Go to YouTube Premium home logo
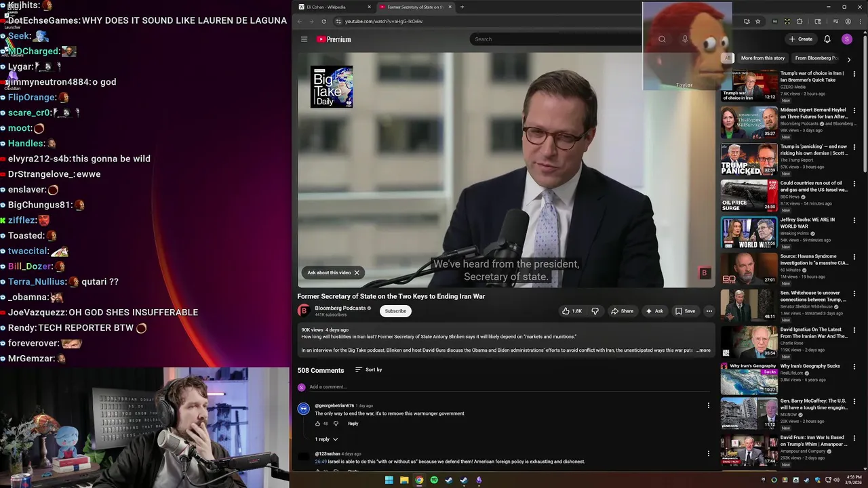 click(x=334, y=39)
